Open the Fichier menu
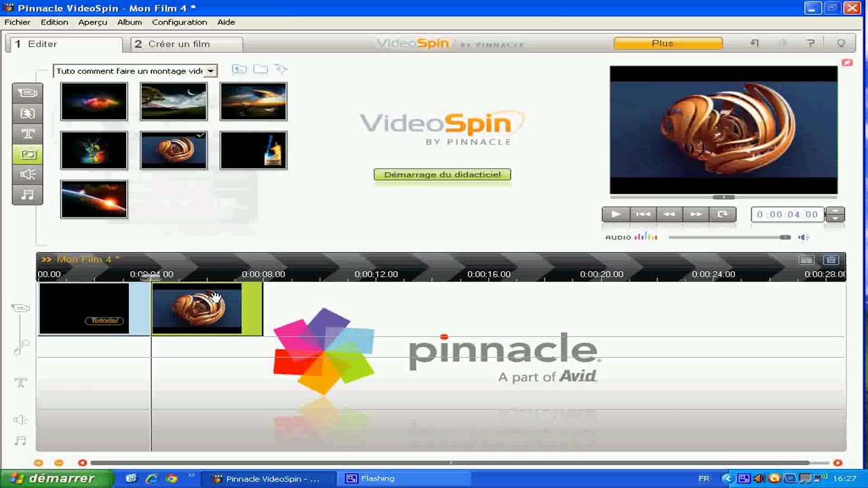This screenshot has width=868, height=488. (18, 22)
